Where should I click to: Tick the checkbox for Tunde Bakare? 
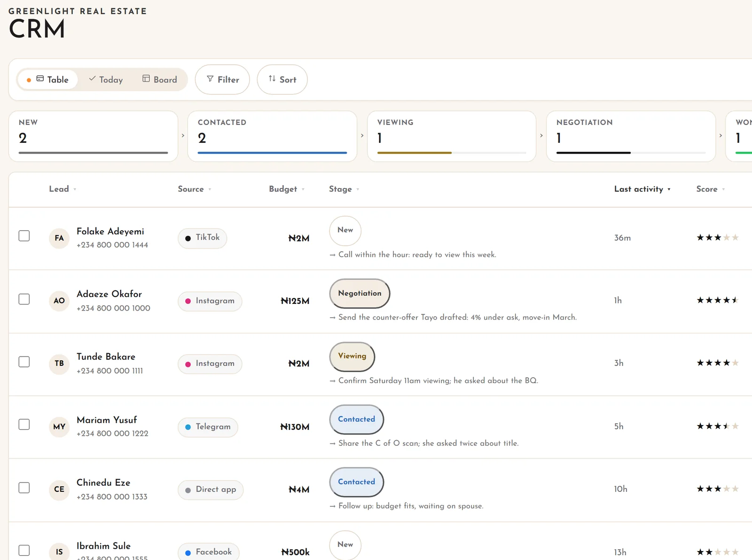24,362
